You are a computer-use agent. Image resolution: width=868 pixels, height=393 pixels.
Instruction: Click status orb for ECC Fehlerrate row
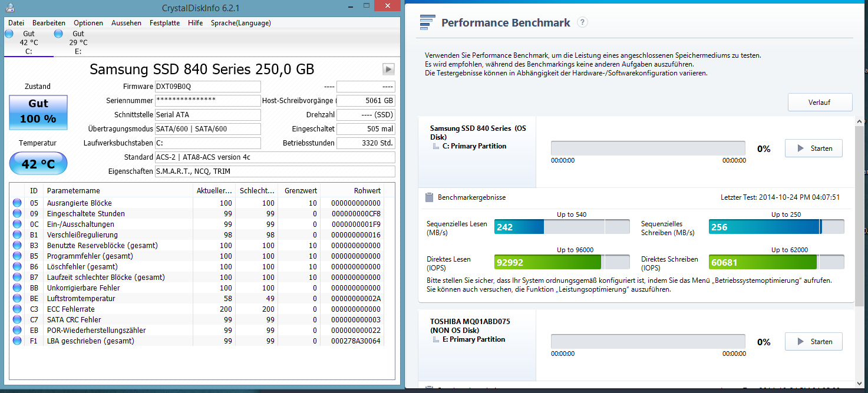[x=17, y=309]
